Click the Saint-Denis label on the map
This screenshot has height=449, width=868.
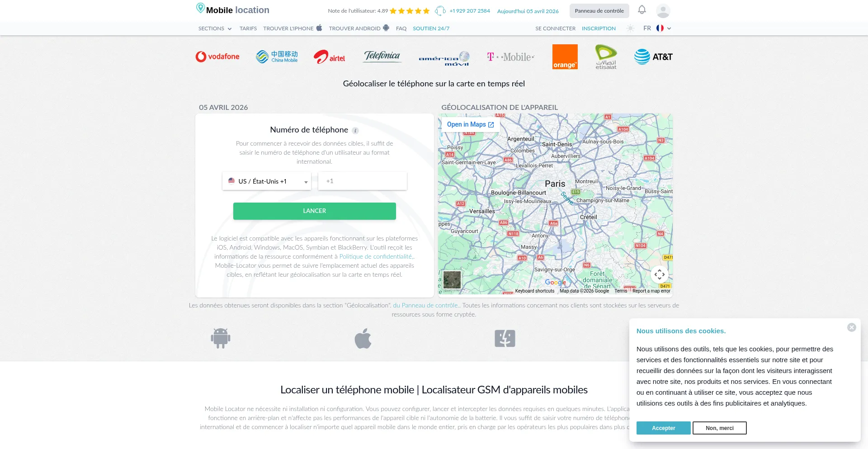tap(557, 144)
